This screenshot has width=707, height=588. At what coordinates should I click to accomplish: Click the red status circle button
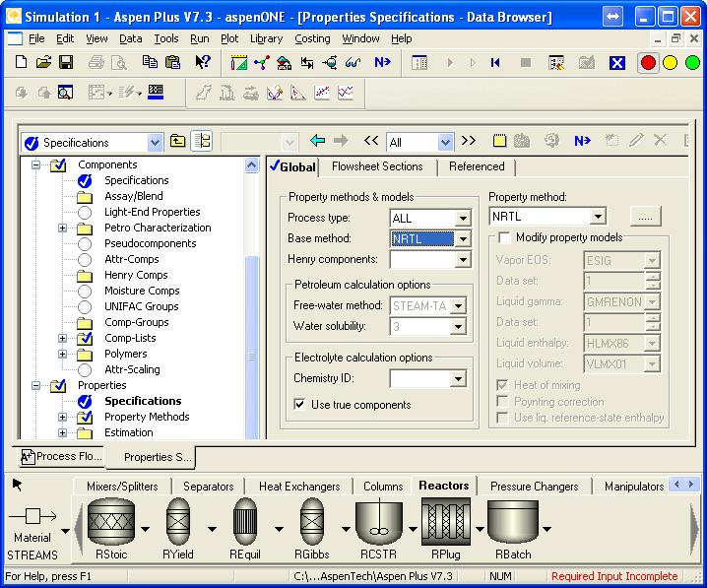tap(648, 63)
